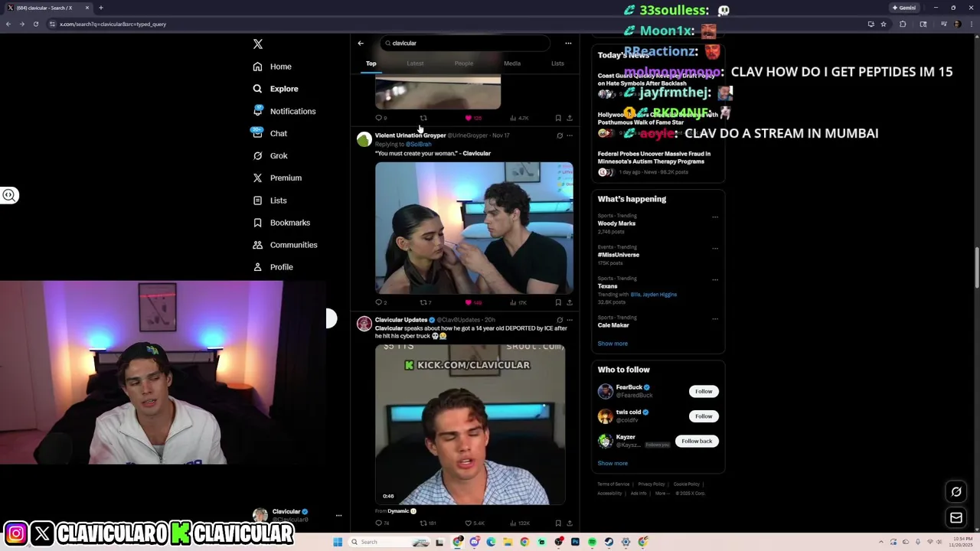
Task: Expand Show more under What's happening
Action: 612,344
